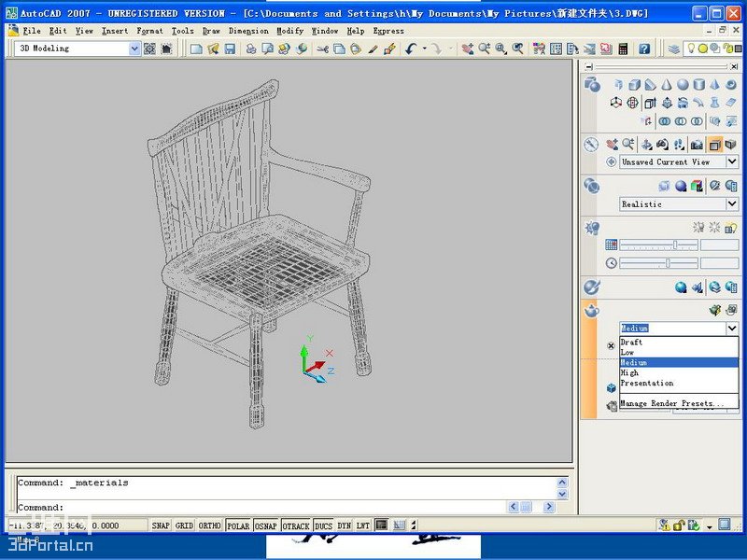Open the Realistic visual style dropdown
Image resolution: width=747 pixels, height=560 pixels.
pos(732,203)
